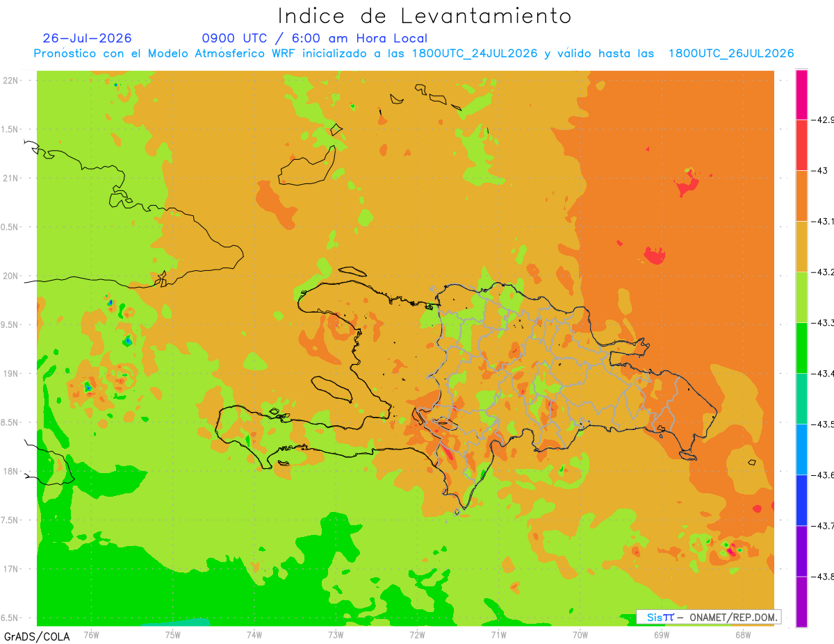Click the legend value "-43.6"

click(824, 475)
